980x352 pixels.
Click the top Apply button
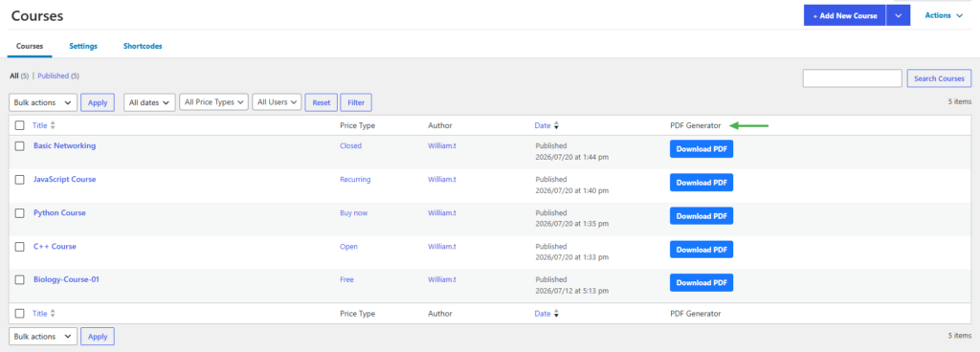[98, 103]
